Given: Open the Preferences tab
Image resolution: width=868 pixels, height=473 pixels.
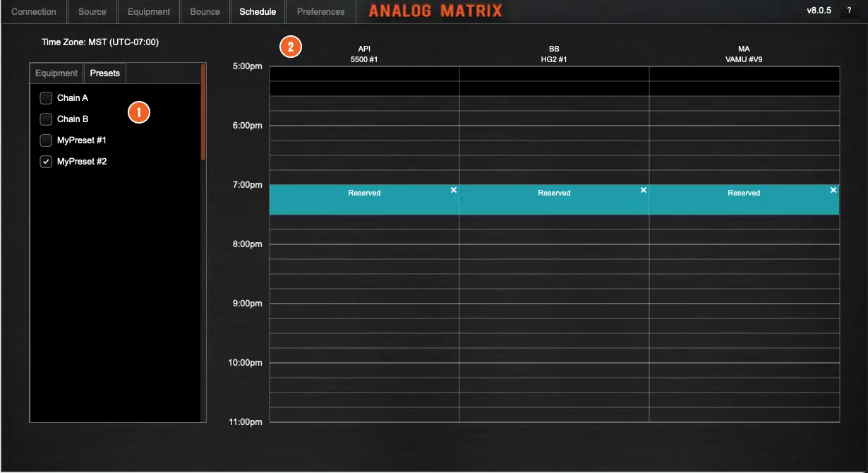Looking at the screenshot, I should pos(321,12).
